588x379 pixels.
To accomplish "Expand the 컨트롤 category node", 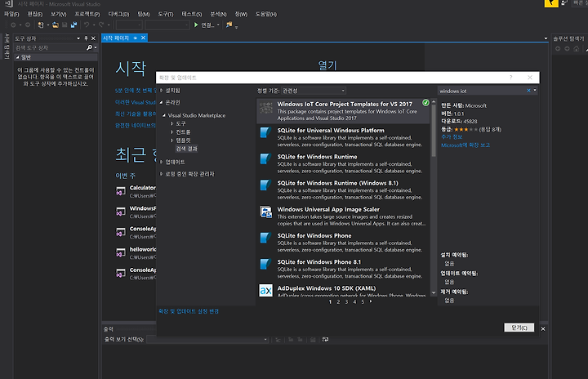I will tap(171, 132).
